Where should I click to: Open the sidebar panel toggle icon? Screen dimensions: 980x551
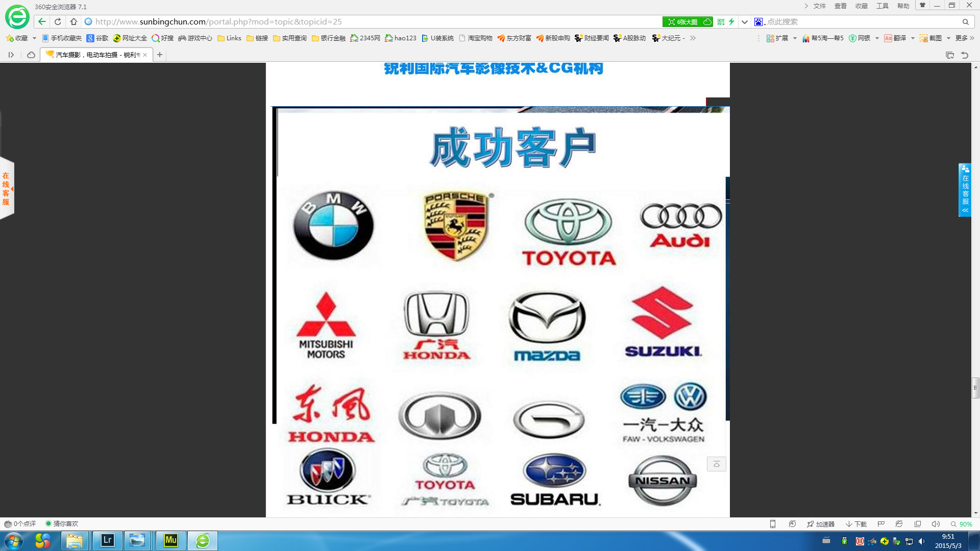coord(11,55)
